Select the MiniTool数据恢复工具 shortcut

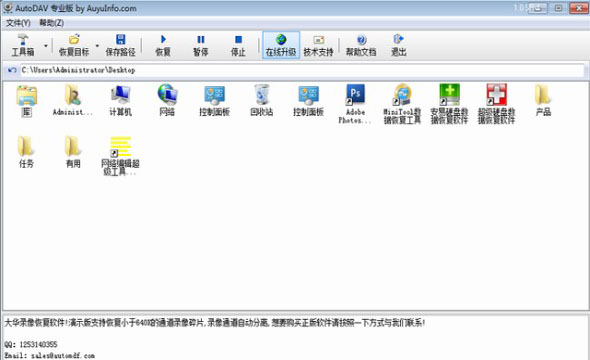pyautogui.click(x=402, y=104)
